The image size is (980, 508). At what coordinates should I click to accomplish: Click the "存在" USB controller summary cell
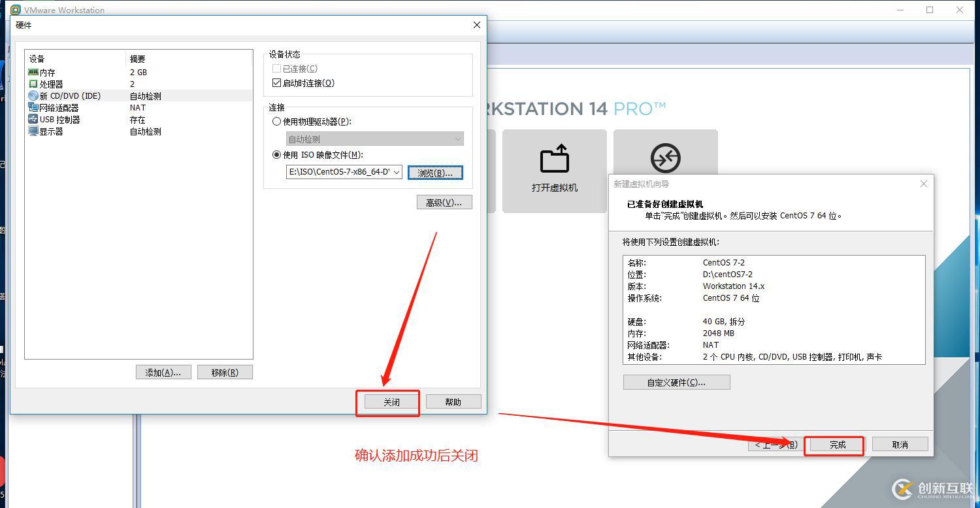[x=137, y=120]
